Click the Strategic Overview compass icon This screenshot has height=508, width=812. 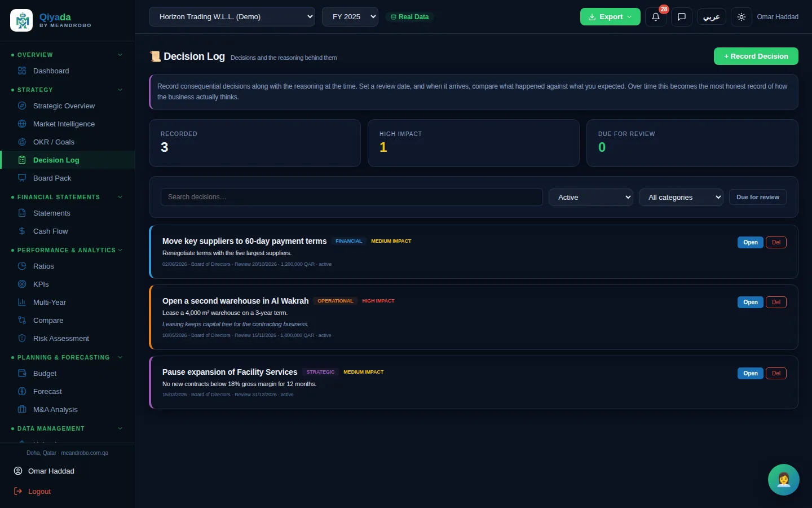[x=22, y=106]
